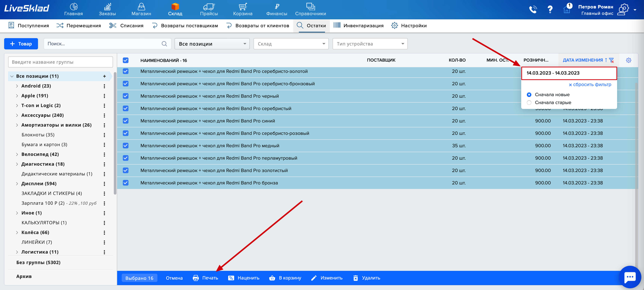Open three-dot menu for КАЛЬКУЛЯТОРЫ group
644x290 pixels.
tap(104, 223)
